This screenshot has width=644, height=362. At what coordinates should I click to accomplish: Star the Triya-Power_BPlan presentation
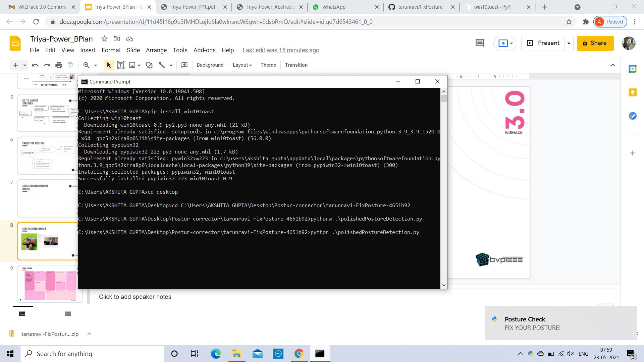[105, 39]
